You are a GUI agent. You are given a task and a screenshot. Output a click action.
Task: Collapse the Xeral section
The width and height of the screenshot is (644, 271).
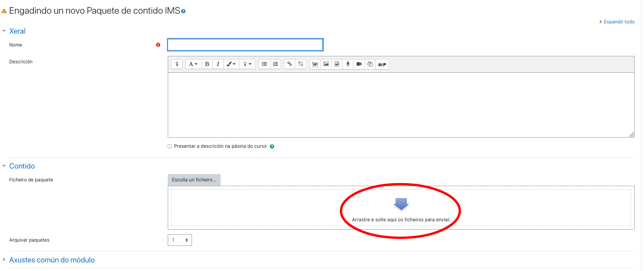(17, 31)
